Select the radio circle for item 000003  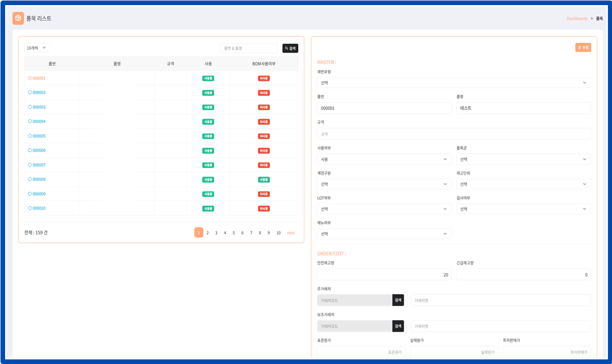click(x=30, y=107)
